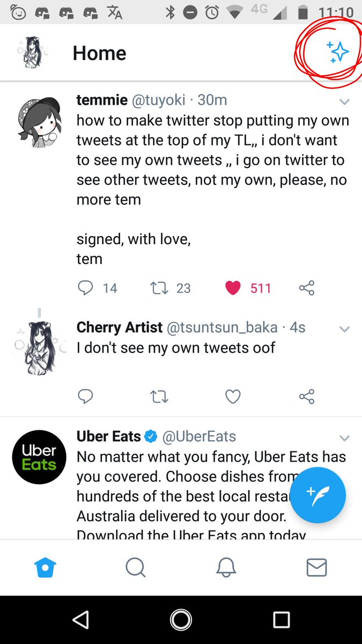Open dropdown arrow on Cherry Artist tweet

tap(344, 328)
